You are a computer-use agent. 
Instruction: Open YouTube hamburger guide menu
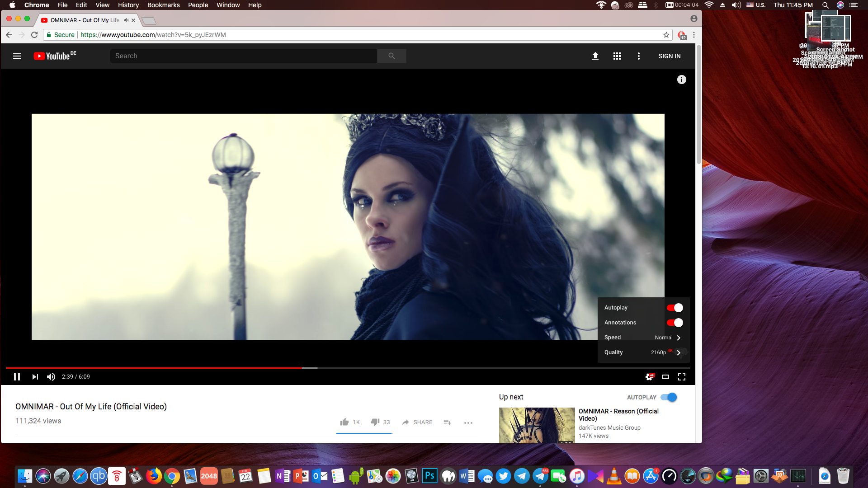coord(17,56)
